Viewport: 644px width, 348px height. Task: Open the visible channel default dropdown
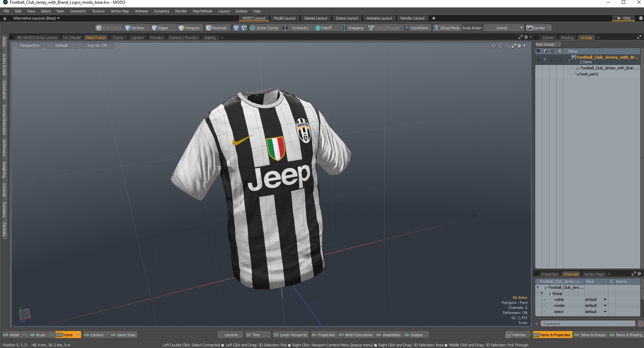tap(595, 300)
